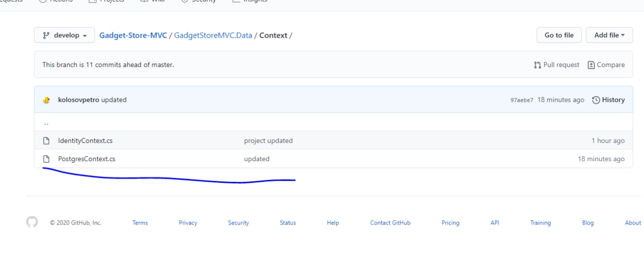
Task: Open the Blog footer link
Action: coord(588,223)
